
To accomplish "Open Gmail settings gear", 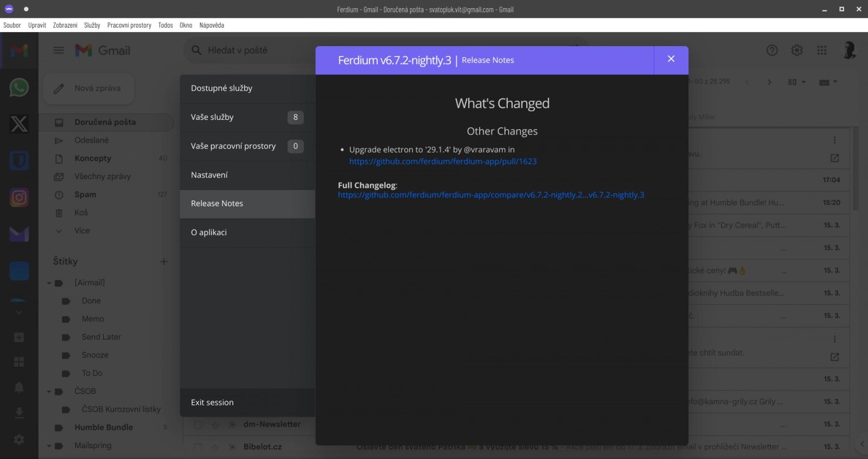I will 797,50.
